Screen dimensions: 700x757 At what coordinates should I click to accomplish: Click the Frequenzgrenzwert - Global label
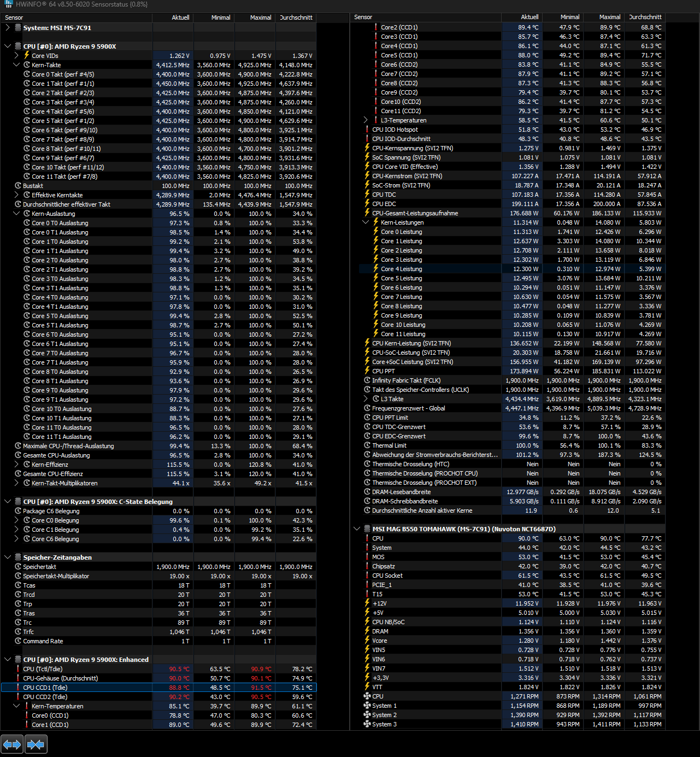tap(409, 408)
